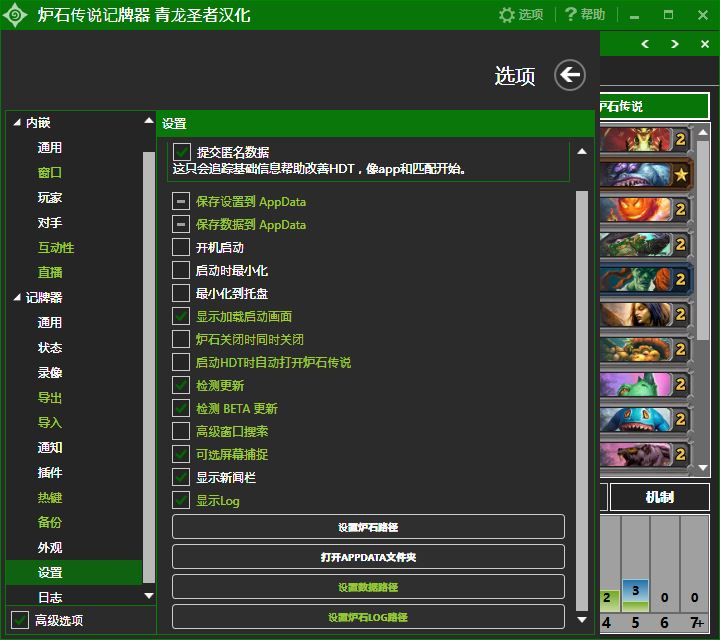Check 启动HDT时自动打开炉石传说
Image resolution: width=720 pixels, height=640 pixels.
coord(180,362)
